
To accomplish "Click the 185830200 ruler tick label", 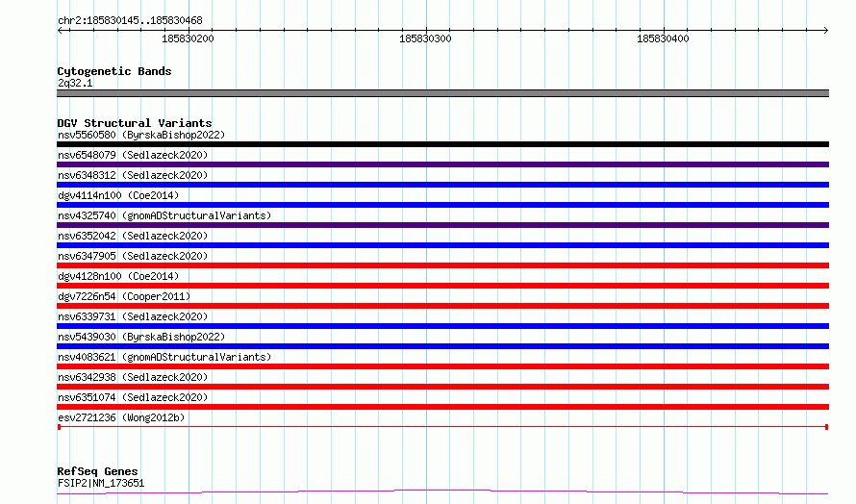I will (x=188, y=38).
